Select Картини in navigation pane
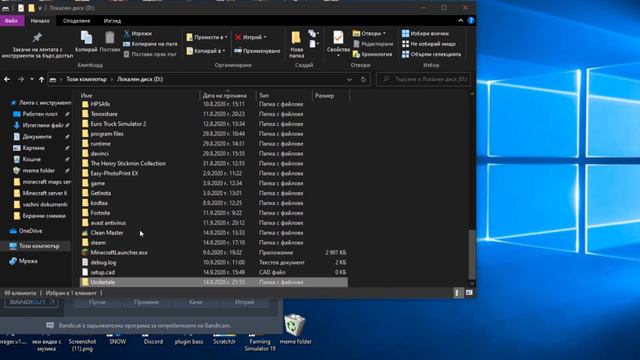Viewport: 640px width, 360px height. pyautogui.click(x=33, y=148)
